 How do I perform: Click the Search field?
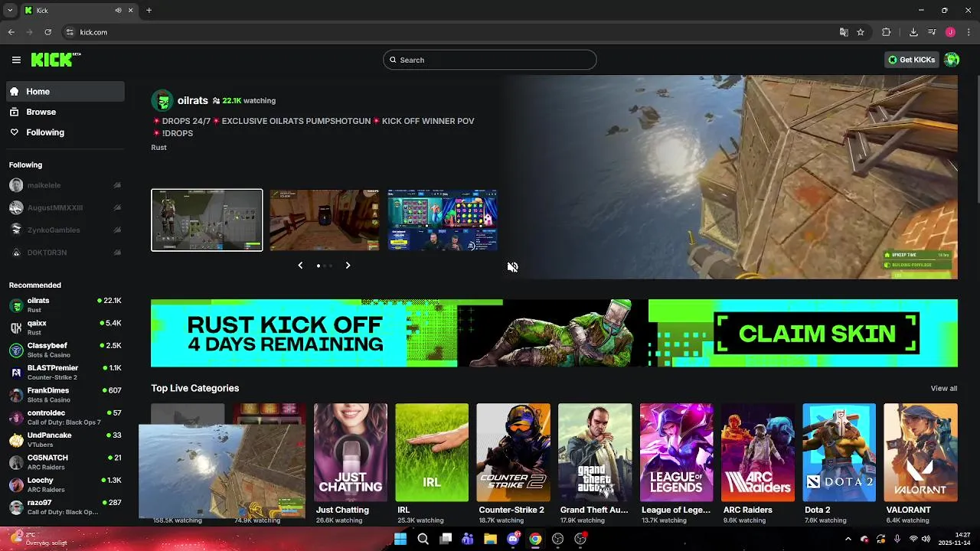pos(490,60)
